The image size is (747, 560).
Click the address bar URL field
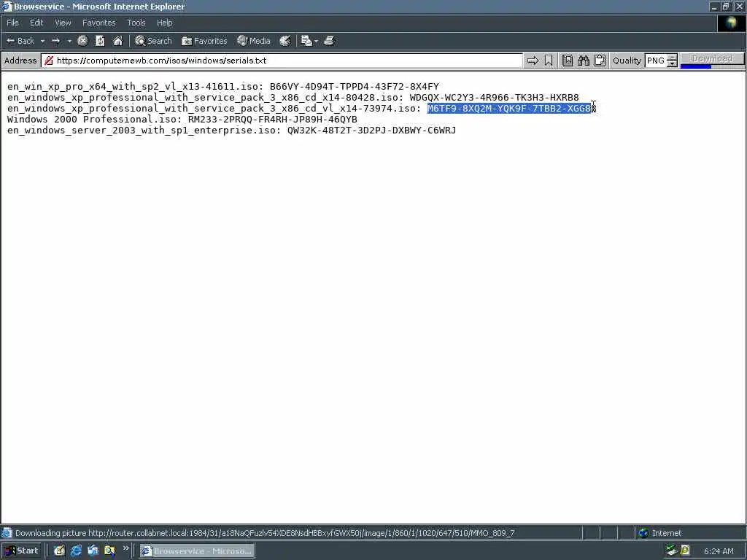282,61
